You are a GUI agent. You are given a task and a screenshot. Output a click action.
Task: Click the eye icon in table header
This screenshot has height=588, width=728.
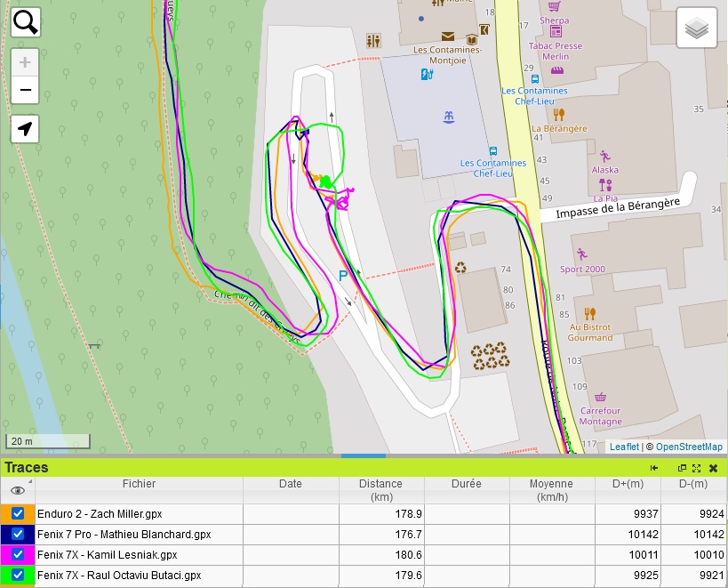[17, 490]
